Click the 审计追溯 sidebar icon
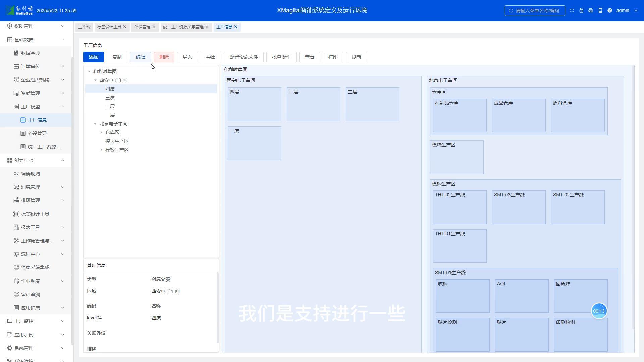The image size is (644, 362). (16, 294)
